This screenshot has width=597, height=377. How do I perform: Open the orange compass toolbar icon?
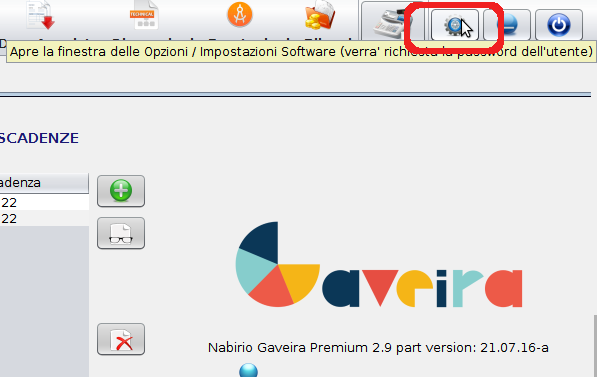point(240,15)
